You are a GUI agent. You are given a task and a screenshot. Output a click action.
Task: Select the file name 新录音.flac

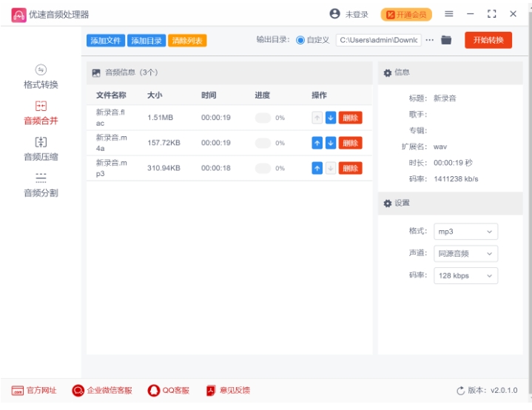[x=110, y=118]
